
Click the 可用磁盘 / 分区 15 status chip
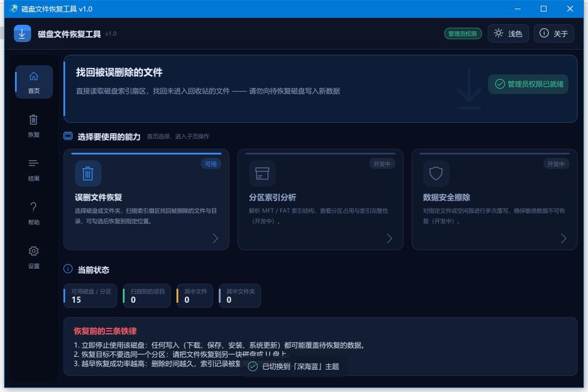tap(90, 296)
